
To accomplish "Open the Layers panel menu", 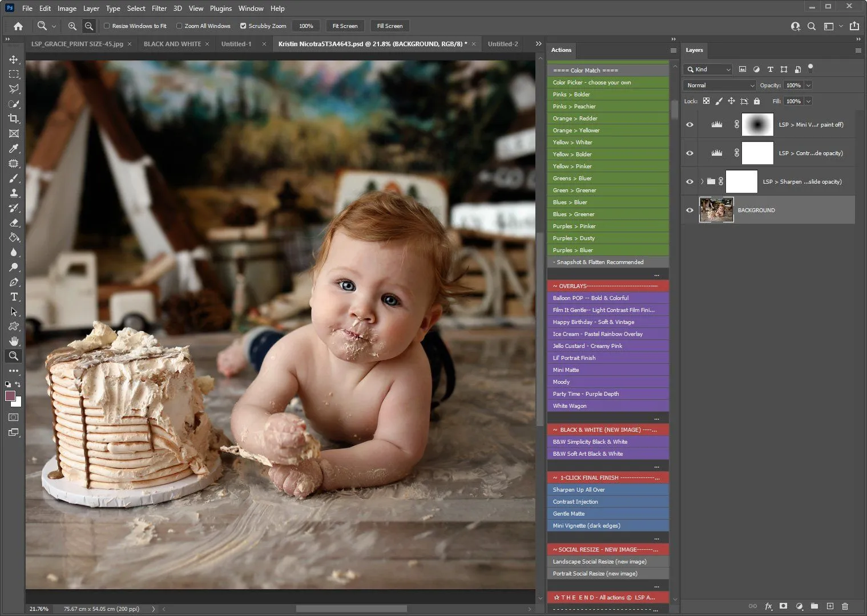I will [x=858, y=50].
